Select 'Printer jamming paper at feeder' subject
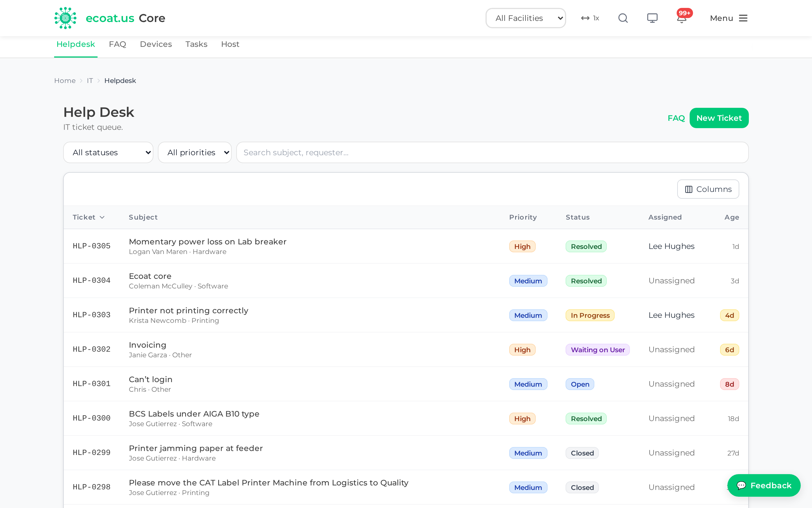The height and width of the screenshot is (508, 812). pyautogui.click(x=196, y=448)
